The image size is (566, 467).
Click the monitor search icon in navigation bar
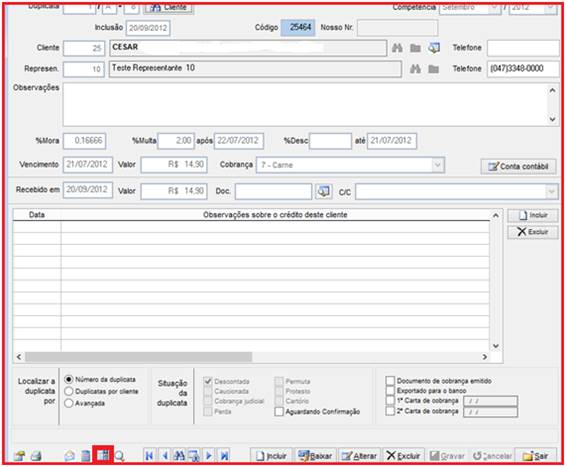pyautogui.click(x=194, y=456)
